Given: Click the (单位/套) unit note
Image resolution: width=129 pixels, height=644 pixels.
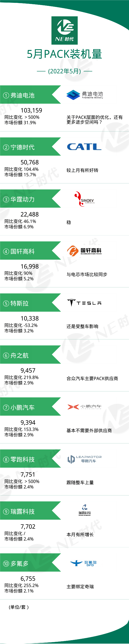Looking at the screenshot, I should (x=19, y=607).
